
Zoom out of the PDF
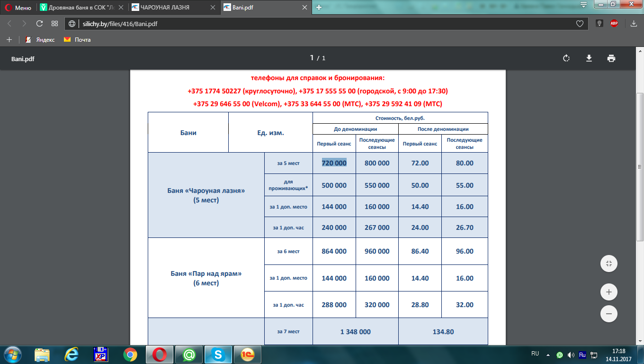point(608,313)
